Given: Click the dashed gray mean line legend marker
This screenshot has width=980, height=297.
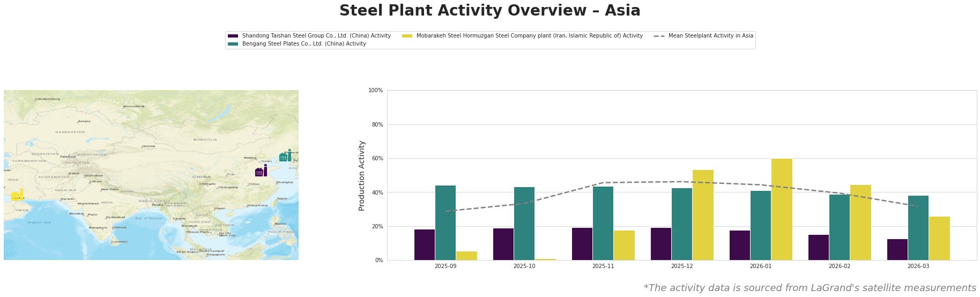Looking at the screenshot, I should click(659, 36).
